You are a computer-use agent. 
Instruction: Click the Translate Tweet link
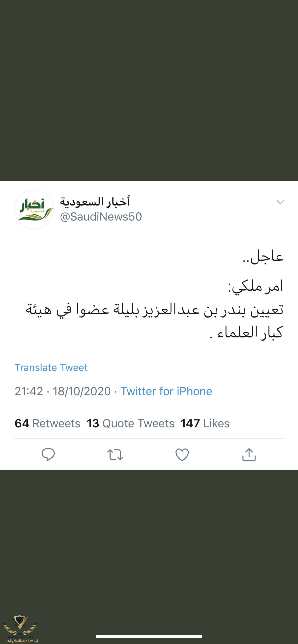(x=51, y=368)
